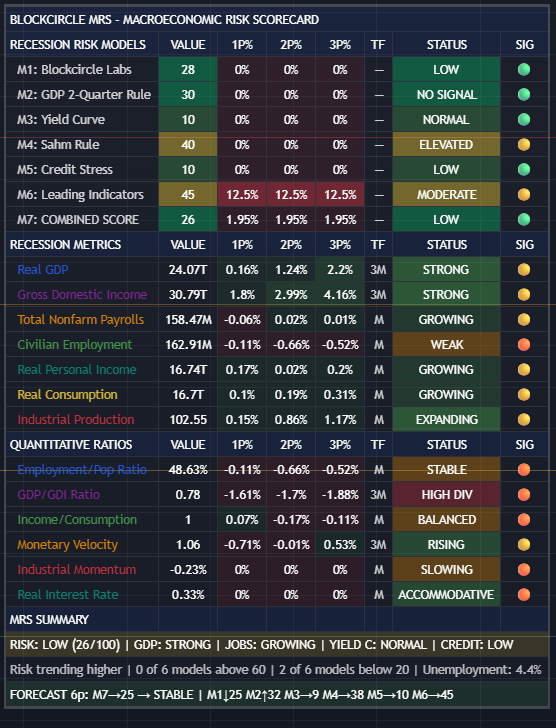Click the EXPANDING status cell

446,420
